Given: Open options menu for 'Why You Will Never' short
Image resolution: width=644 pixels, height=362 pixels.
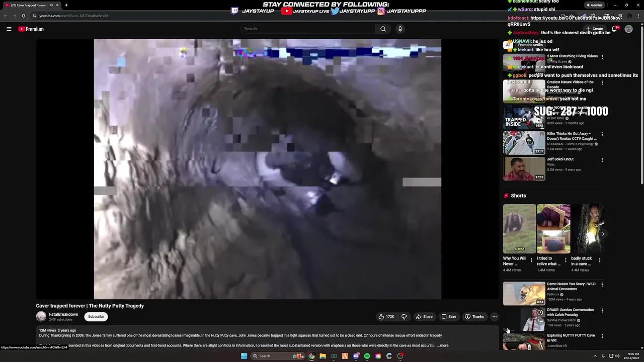Looking at the screenshot, I should pyautogui.click(x=531, y=260).
